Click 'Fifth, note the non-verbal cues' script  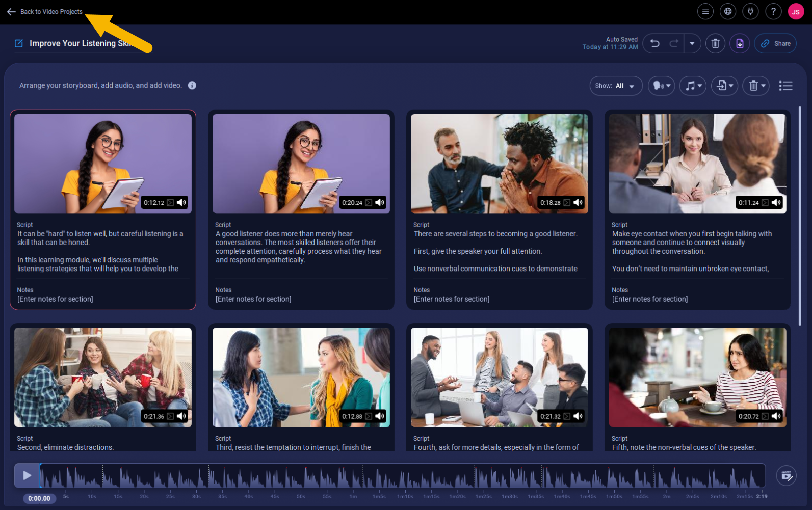[x=684, y=447]
